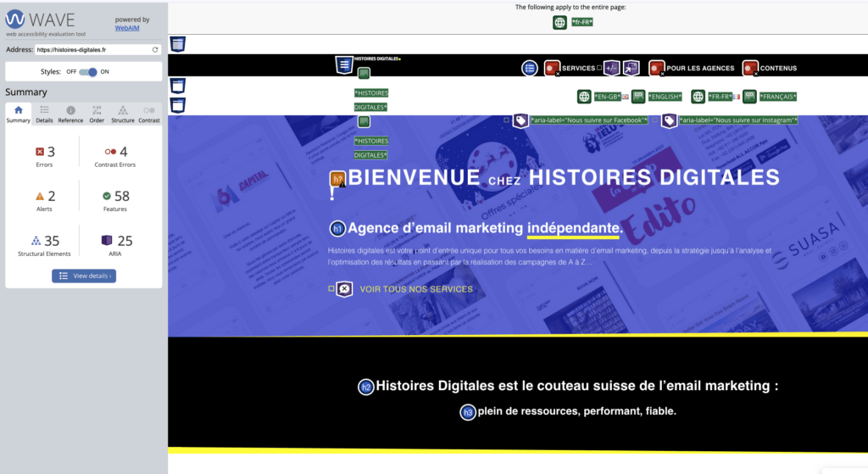Viewport: 868px width, 474px height.
Task: Click the ARIA popup icon after +/- icon
Action: (x=631, y=68)
